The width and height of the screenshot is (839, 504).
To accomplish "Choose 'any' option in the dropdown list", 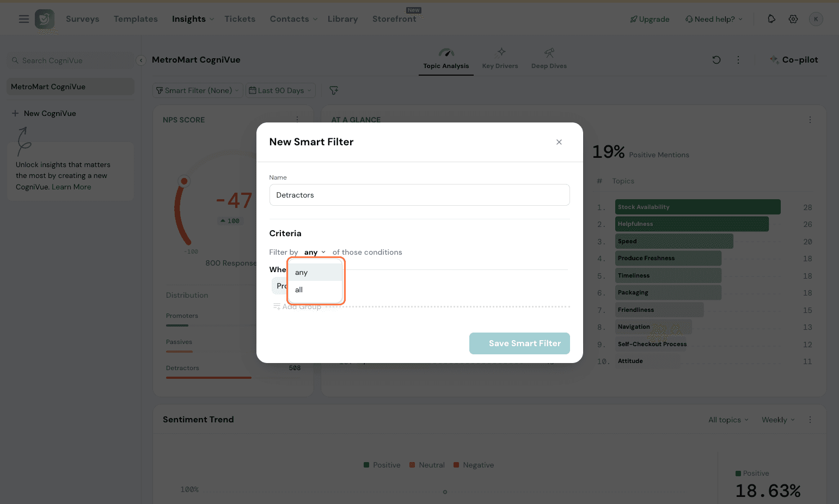I will point(302,273).
